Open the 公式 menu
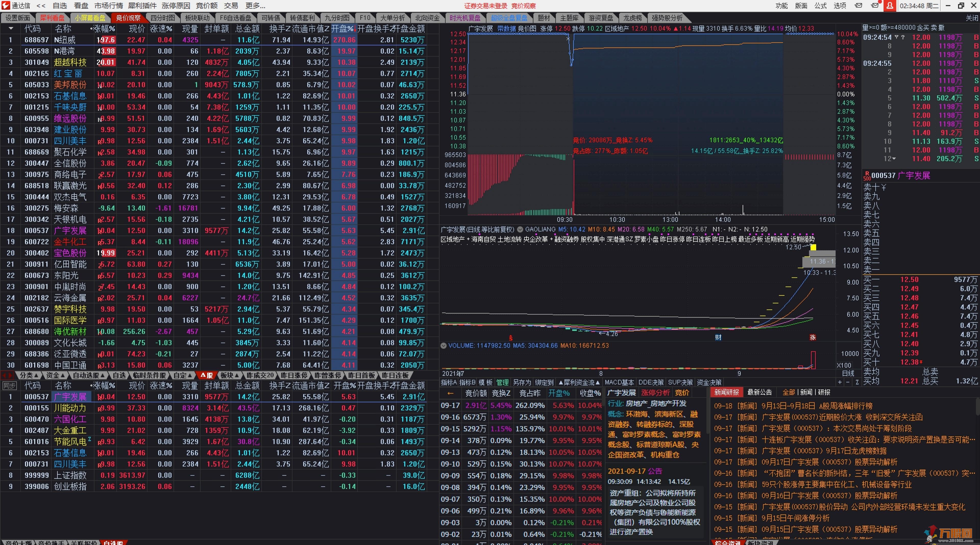The width and height of the screenshot is (980, 545). coord(820,6)
